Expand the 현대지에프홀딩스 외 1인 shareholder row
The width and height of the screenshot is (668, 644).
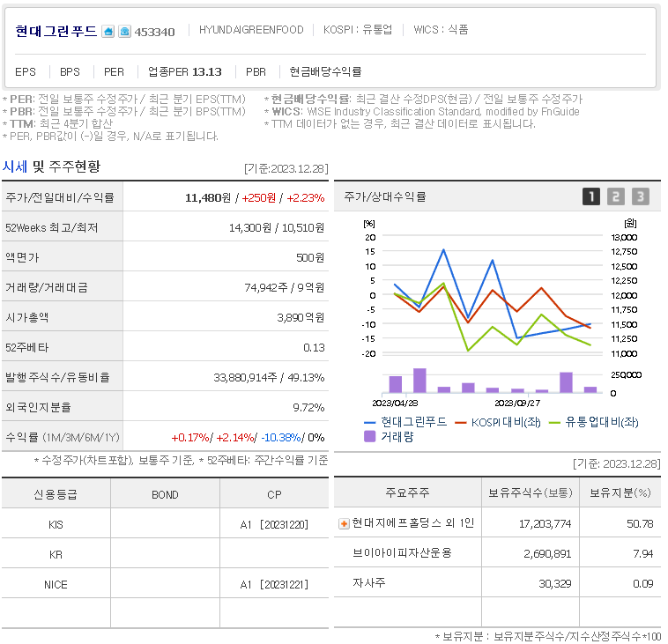[344, 523]
